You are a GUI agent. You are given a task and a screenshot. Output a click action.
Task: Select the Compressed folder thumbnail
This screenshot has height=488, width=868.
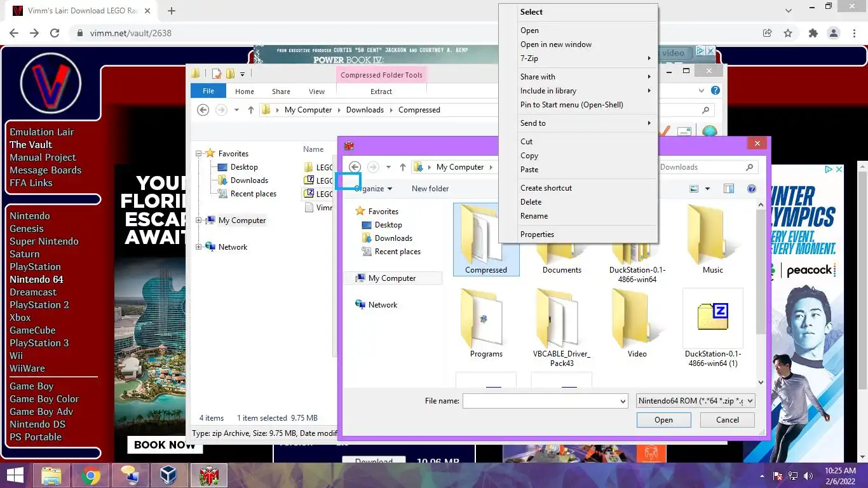(486, 240)
